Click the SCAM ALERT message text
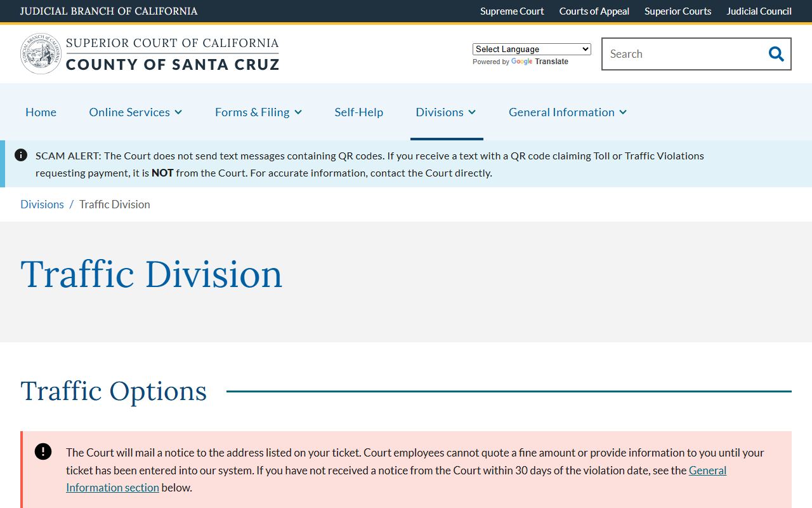 pos(370,164)
